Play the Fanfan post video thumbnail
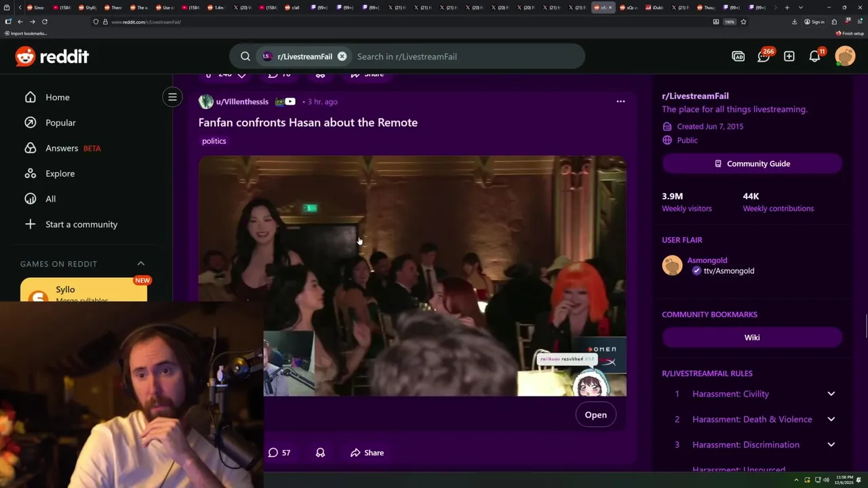 point(412,276)
